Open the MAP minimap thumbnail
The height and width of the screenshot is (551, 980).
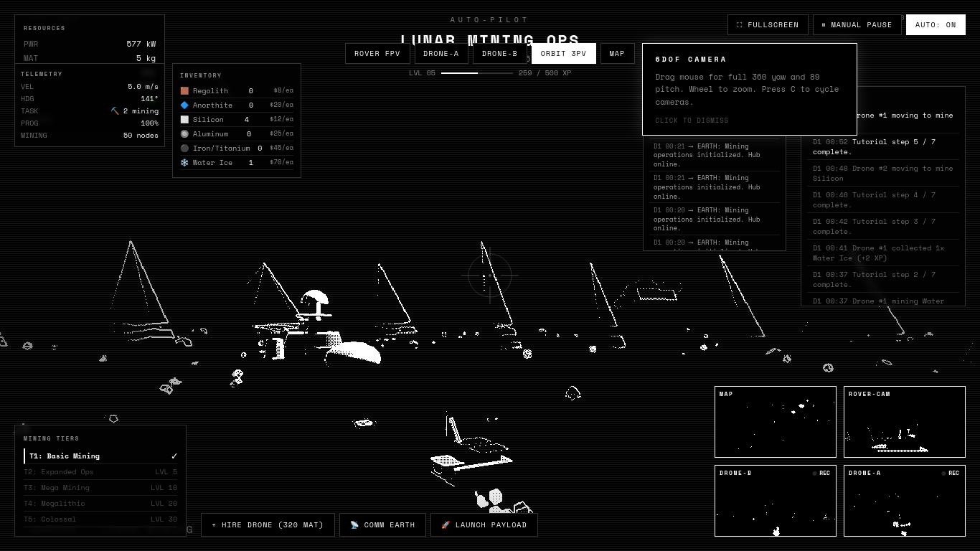click(x=776, y=422)
